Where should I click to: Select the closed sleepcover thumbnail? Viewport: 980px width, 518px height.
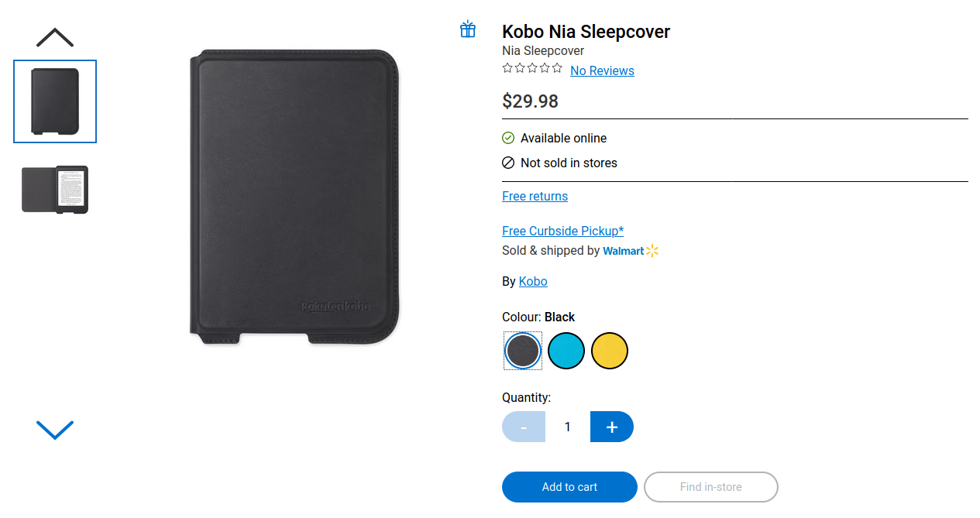(x=55, y=101)
